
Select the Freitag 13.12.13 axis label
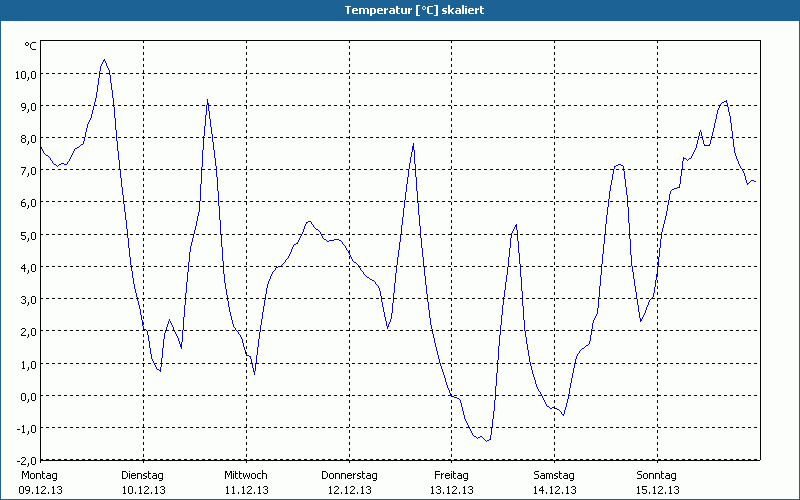tap(452, 482)
